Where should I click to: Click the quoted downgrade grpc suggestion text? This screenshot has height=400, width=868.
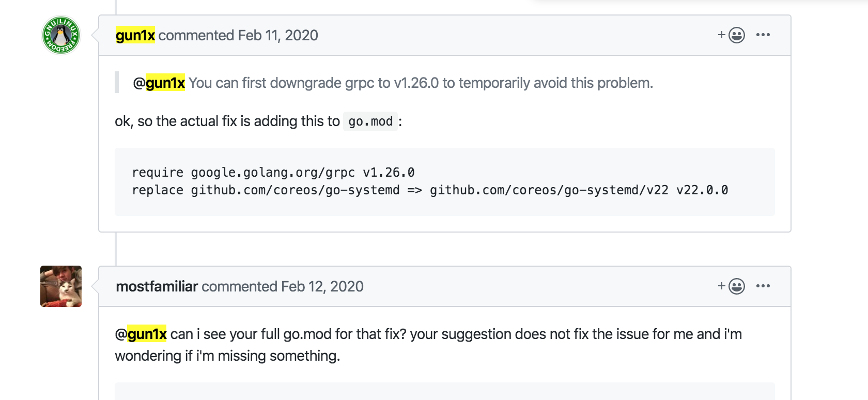[419, 82]
